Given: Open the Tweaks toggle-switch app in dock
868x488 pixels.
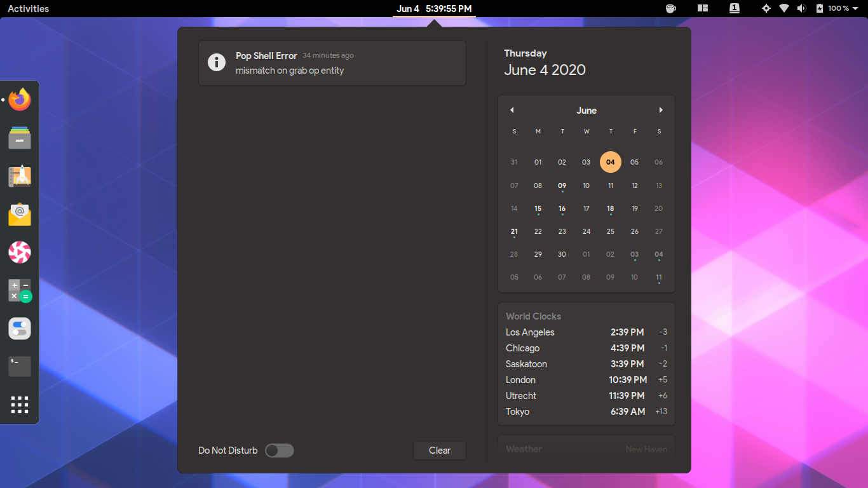Looking at the screenshot, I should click(x=20, y=329).
